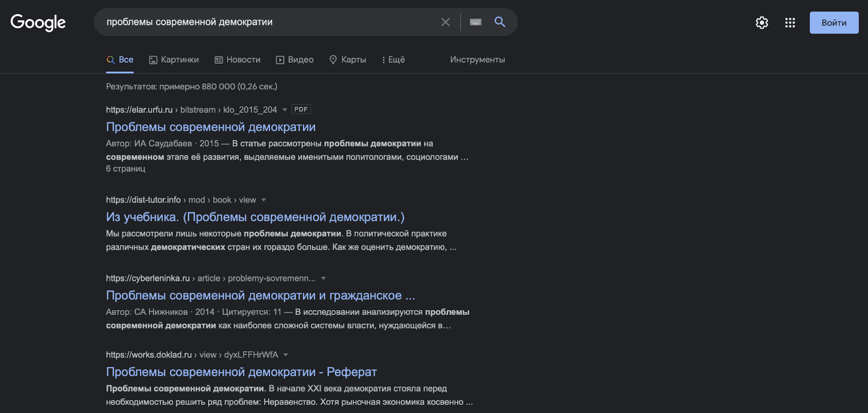Open the settings gear icon
Image resolution: width=868 pixels, height=413 pixels.
(x=762, y=23)
